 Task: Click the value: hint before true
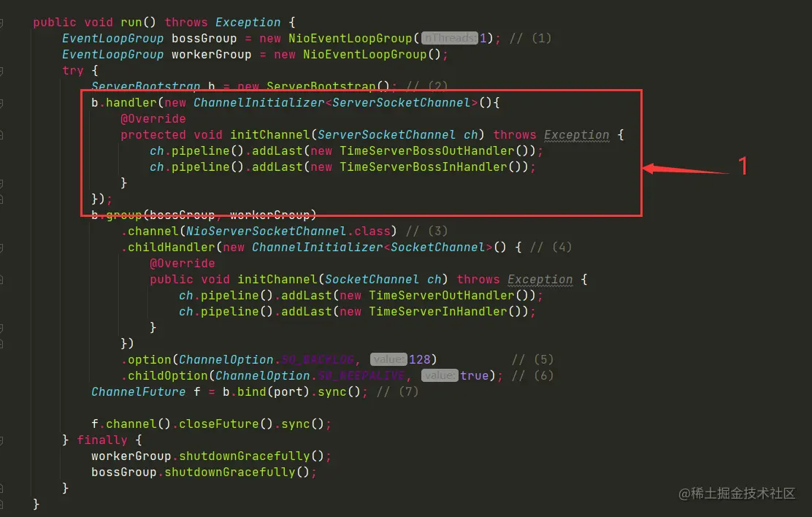point(440,375)
